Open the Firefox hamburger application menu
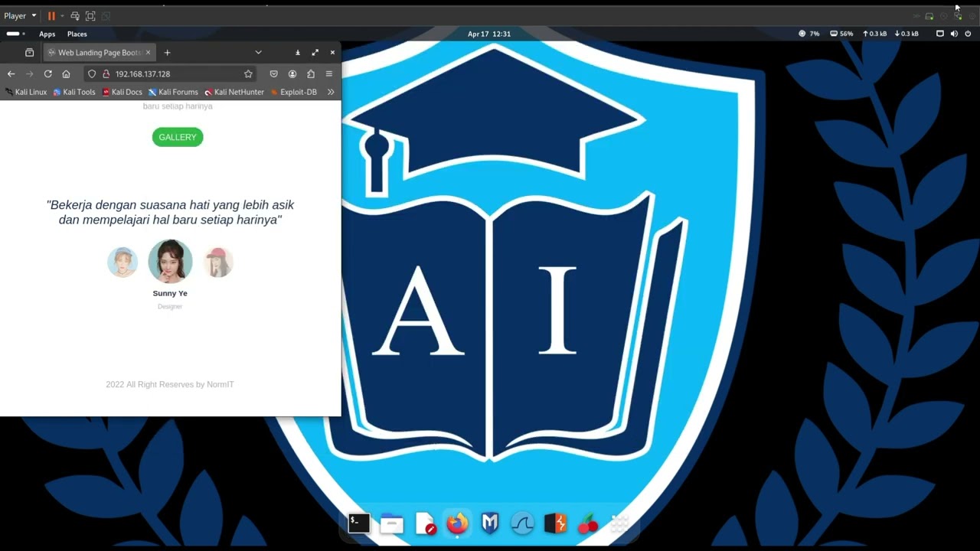Screen dimensions: 980x551 point(328,73)
